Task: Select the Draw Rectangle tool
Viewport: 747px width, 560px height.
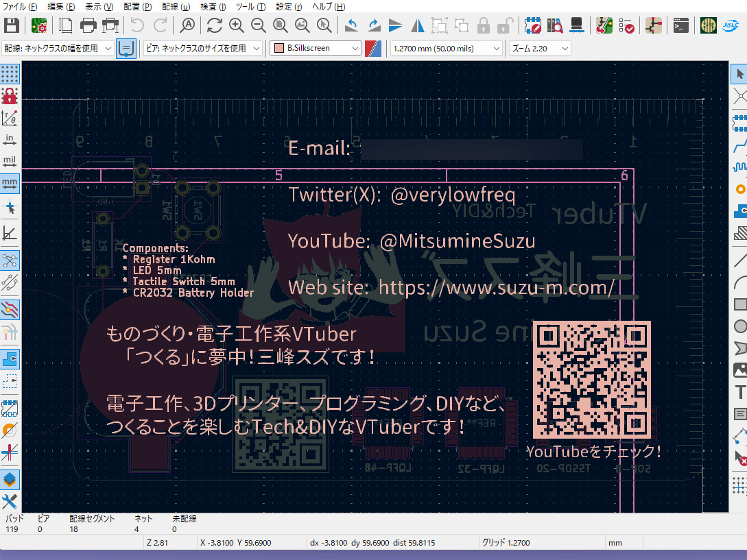Action: point(740,304)
